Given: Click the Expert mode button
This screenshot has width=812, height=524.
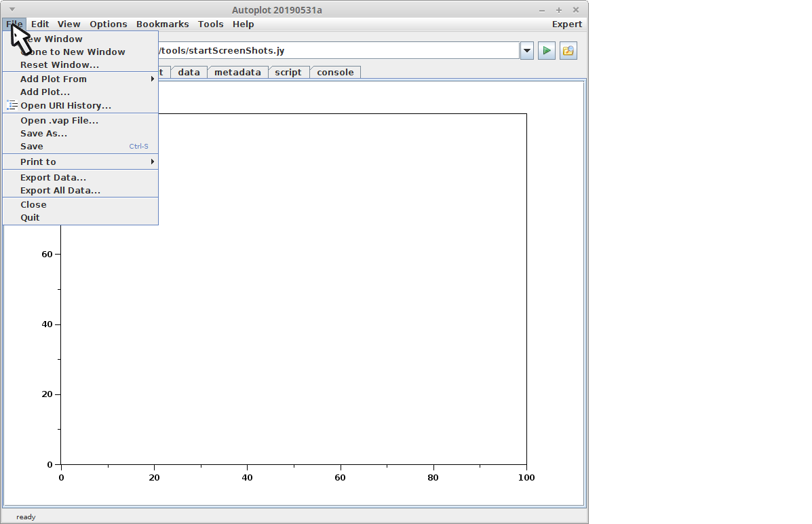Looking at the screenshot, I should pyautogui.click(x=567, y=24).
